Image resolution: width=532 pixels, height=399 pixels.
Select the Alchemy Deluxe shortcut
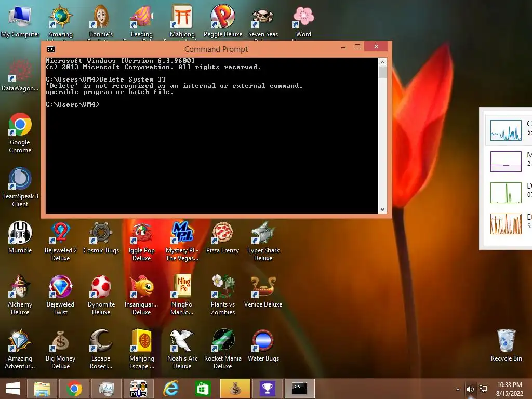20,295
